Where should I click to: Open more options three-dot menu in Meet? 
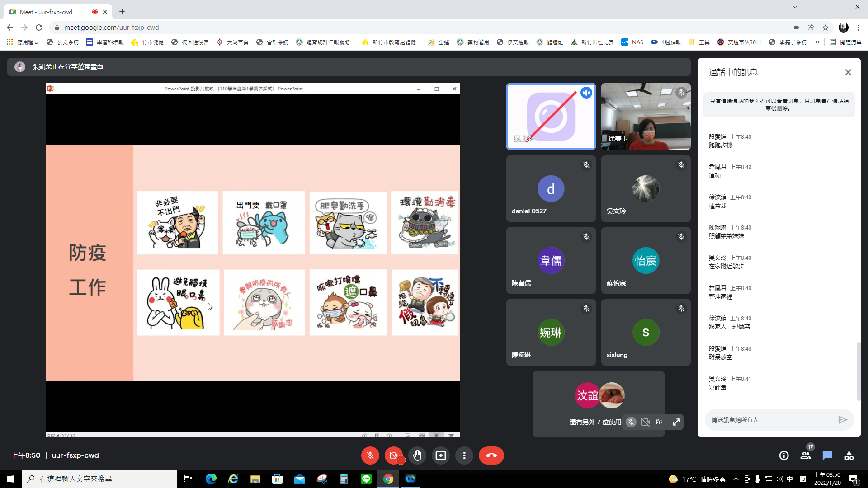[464, 455]
